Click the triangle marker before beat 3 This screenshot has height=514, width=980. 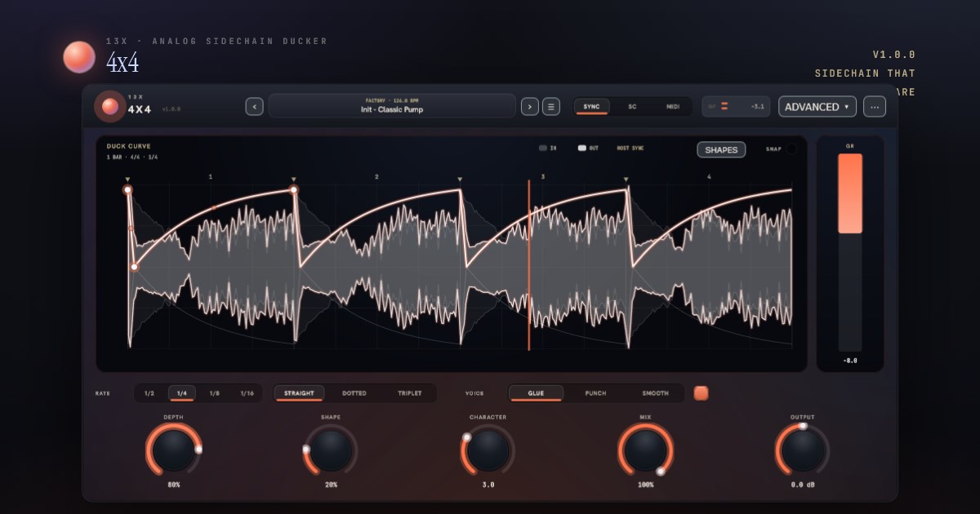pos(460,179)
